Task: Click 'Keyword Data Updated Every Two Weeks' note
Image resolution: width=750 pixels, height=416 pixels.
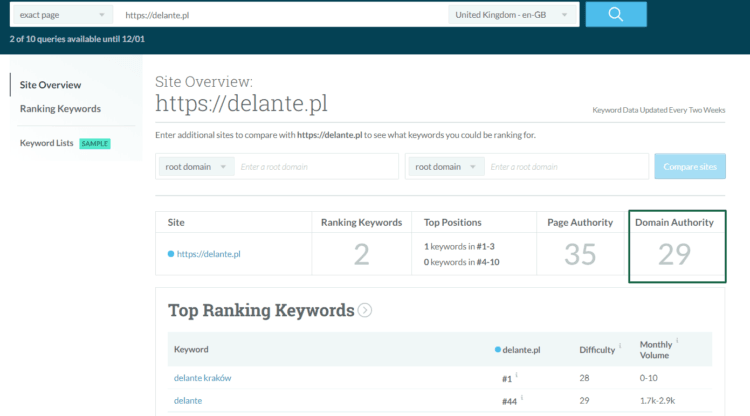Action: pos(659,110)
